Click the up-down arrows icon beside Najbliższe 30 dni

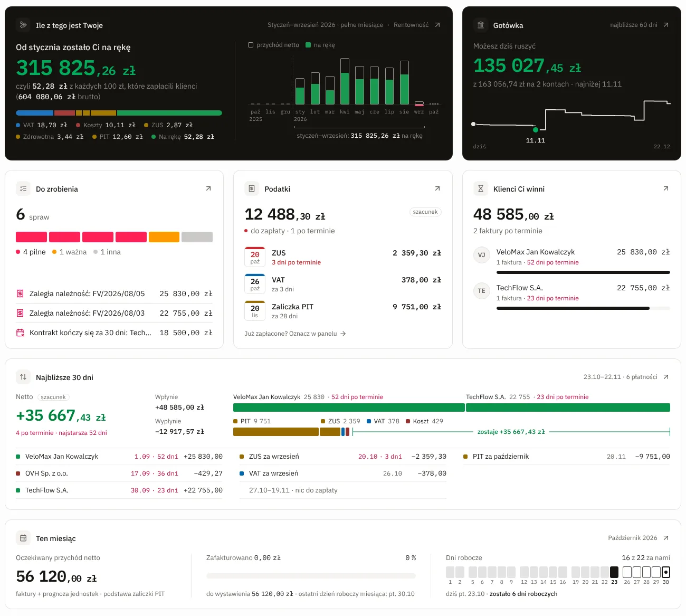(x=23, y=377)
